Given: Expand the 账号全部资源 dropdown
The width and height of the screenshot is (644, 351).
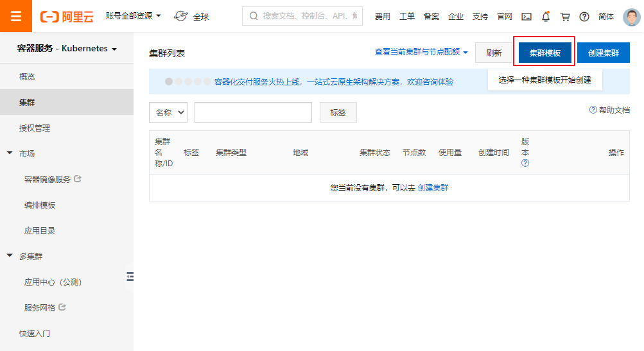Looking at the screenshot, I should [x=133, y=15].
